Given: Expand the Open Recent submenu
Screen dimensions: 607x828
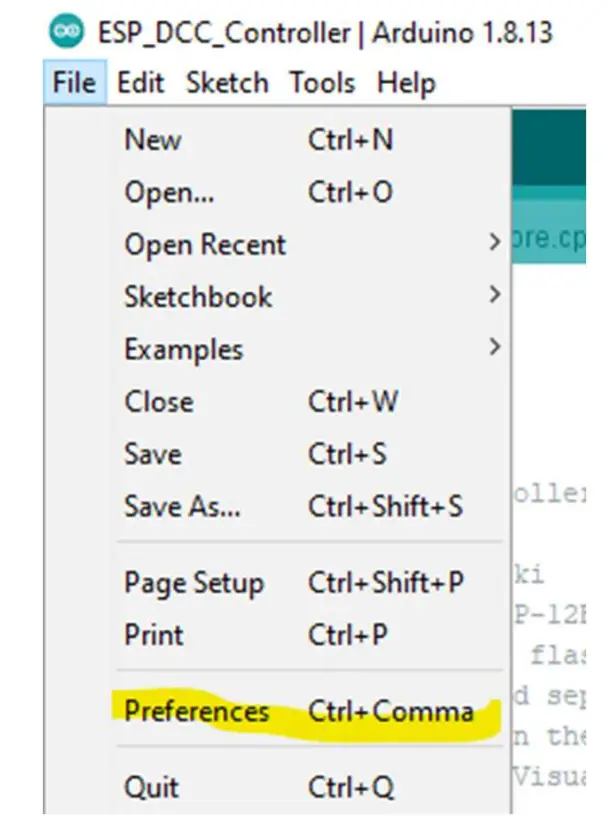Looking at the screenshot, I should (205, 245).
